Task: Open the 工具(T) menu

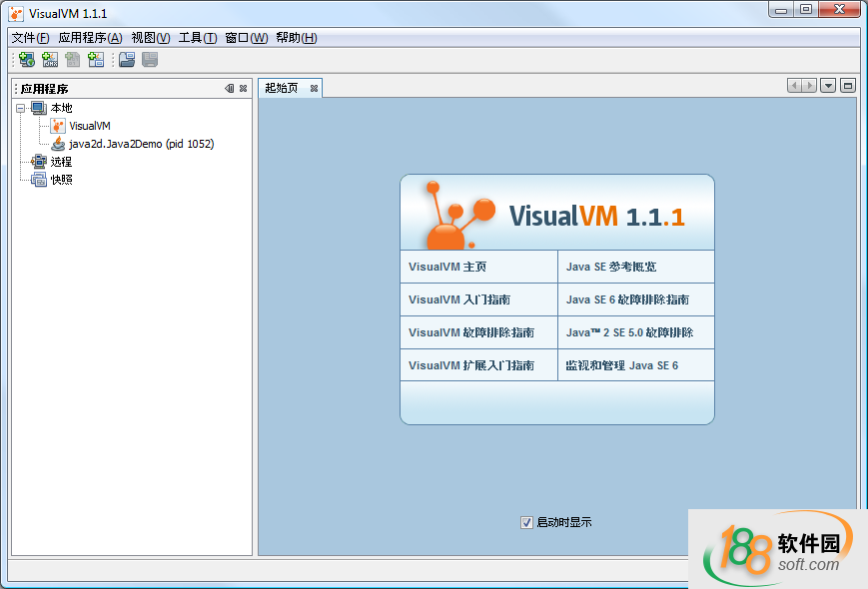Action: pyautogui.click(x=197, y=38)
